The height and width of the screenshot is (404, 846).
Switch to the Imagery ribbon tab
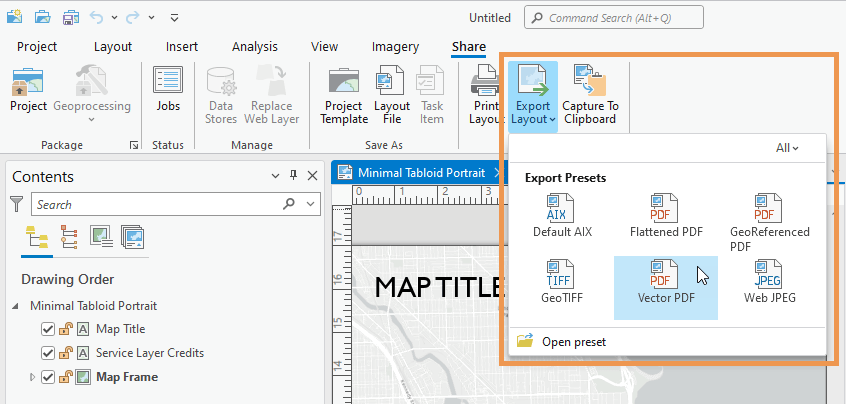click(395, 47)
